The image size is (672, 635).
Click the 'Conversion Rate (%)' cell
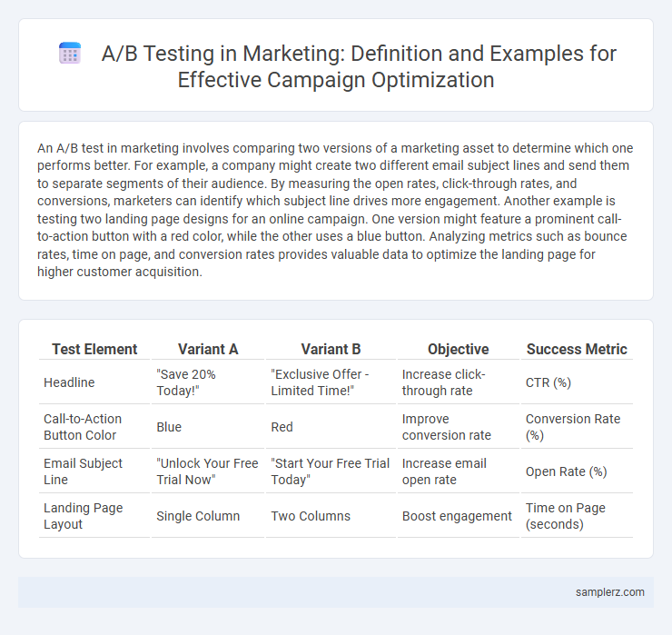point(577,427)
